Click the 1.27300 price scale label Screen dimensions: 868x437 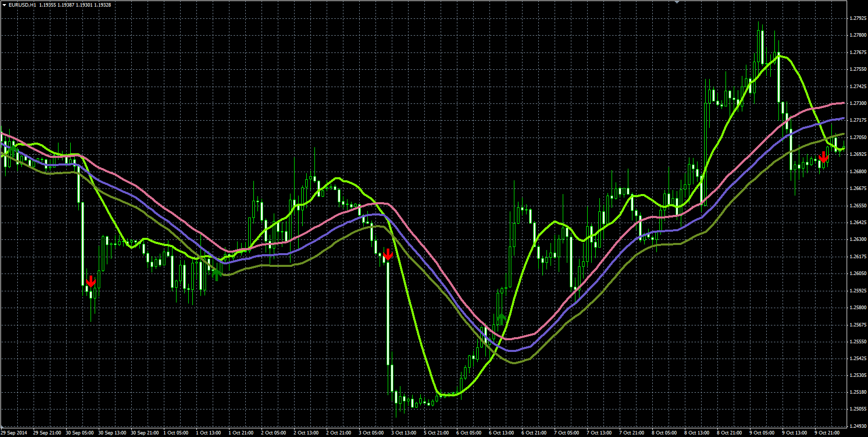pyautogui.click(x=858, y=103)
